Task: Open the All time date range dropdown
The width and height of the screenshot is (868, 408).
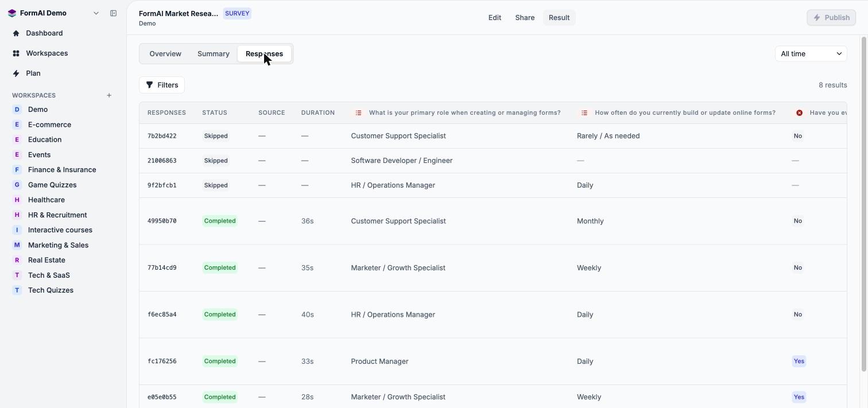Action: [x=811, y=54]
